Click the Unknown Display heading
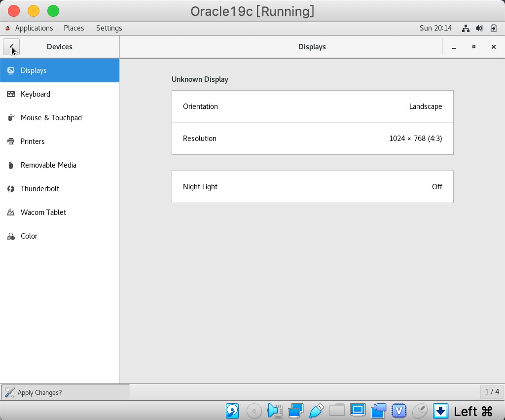This screenshot has height=420, width=505. coord(200,79)
